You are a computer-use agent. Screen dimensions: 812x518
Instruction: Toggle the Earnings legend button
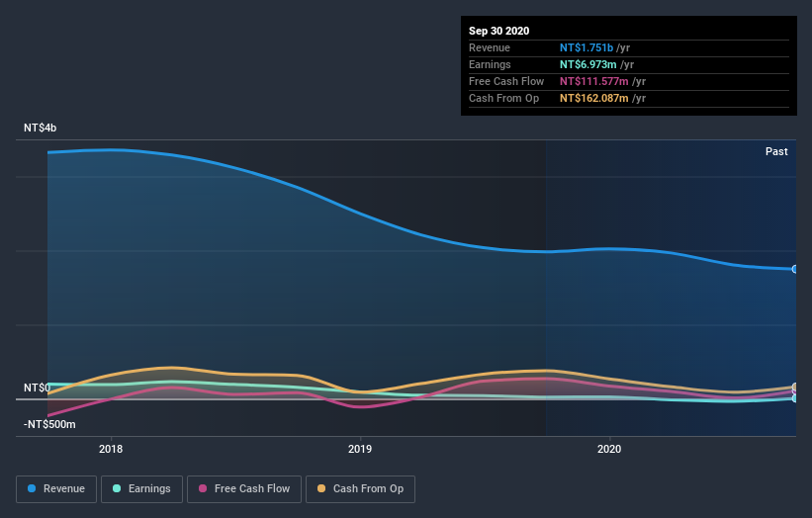pos(141,489)
